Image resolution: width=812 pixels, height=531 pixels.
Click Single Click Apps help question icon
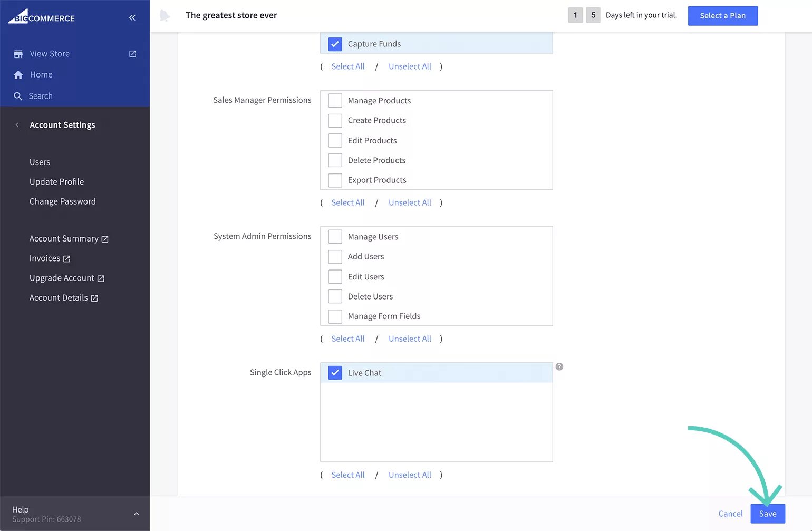pyautogui.click(x=559, y=366)
